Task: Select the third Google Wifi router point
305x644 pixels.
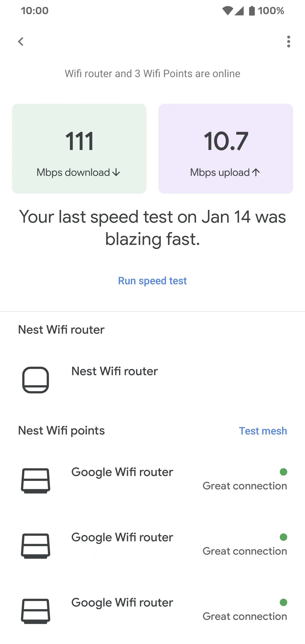Action: tap(152, 611)
